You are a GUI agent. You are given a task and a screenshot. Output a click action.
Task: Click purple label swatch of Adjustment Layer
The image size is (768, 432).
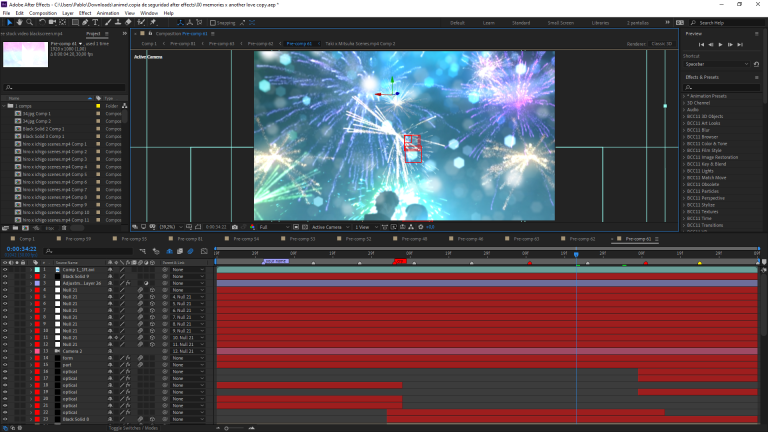37,284
